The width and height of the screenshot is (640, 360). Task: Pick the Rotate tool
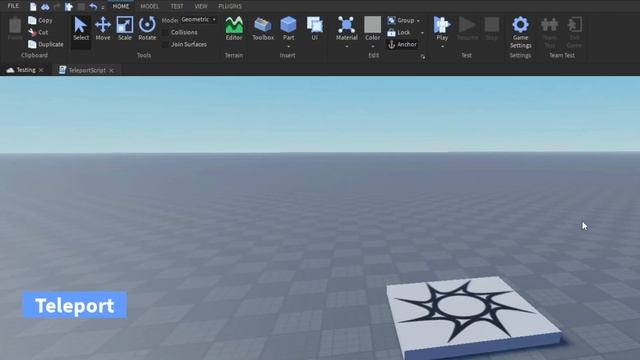[147, 29]
